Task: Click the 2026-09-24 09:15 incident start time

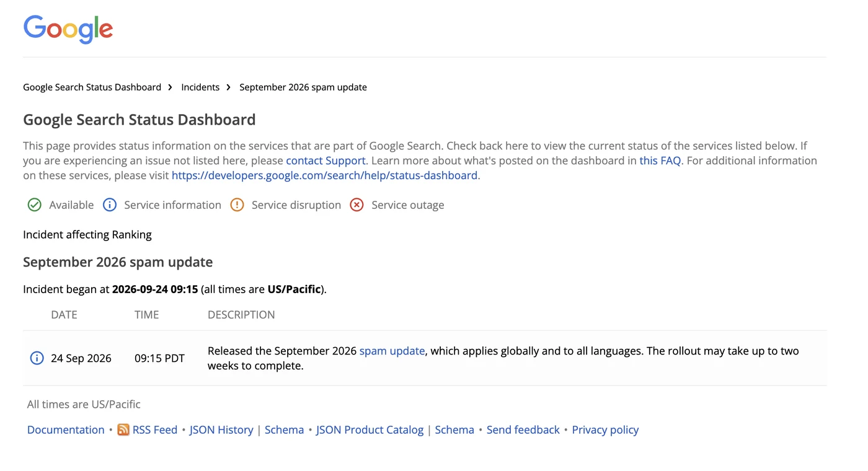Action: [155, 289]
